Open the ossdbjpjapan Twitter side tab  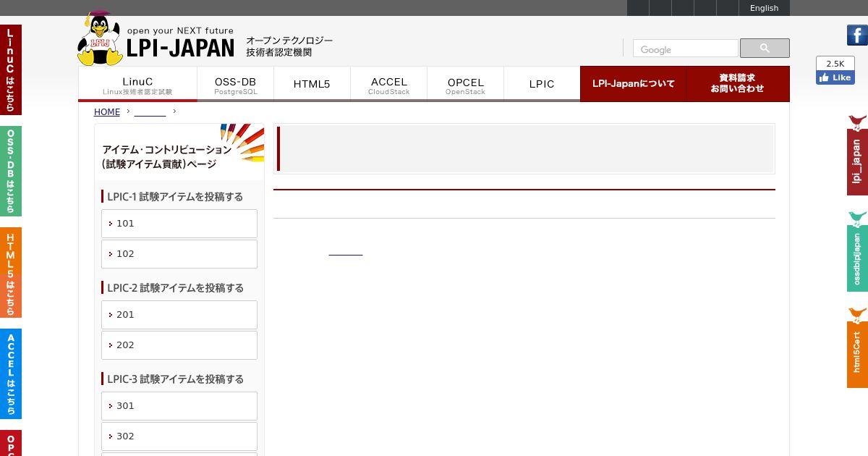point(857,251)
